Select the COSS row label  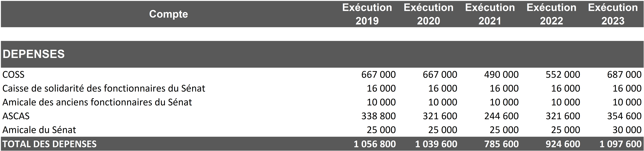pos(13,75)
